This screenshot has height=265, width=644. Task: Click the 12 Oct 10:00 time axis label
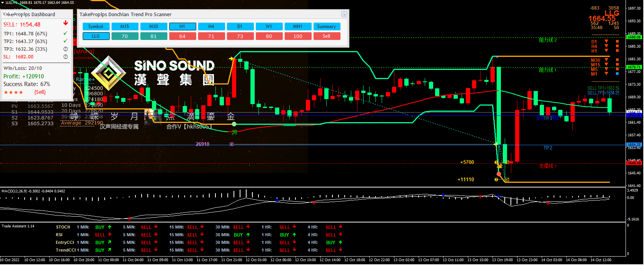pos(305,260)
